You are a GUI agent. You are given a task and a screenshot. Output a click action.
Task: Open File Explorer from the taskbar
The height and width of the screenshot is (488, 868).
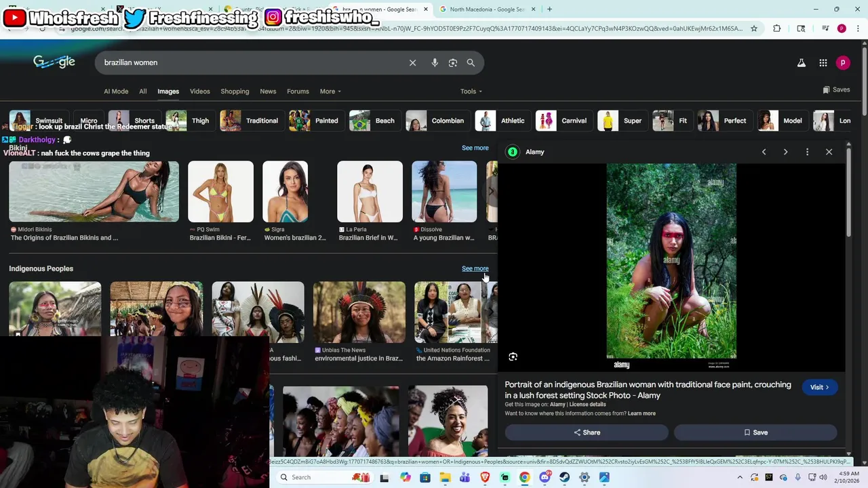tap(445, 477)
